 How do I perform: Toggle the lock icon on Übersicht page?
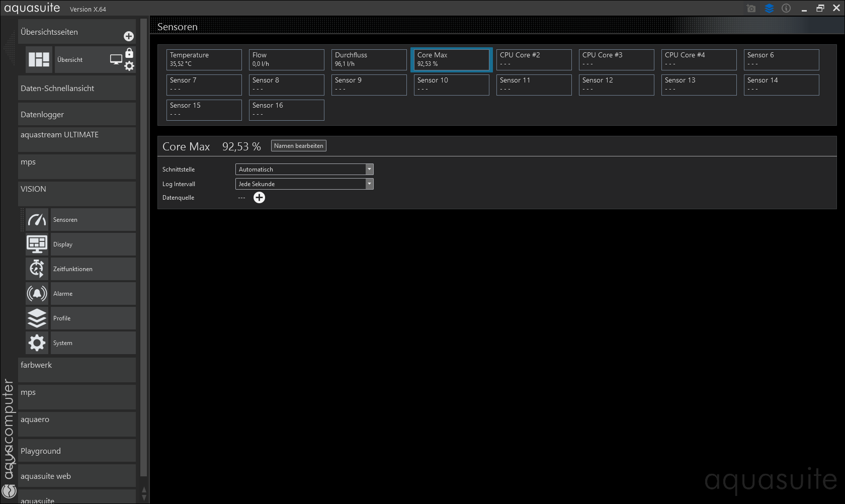tap(129, 53)
